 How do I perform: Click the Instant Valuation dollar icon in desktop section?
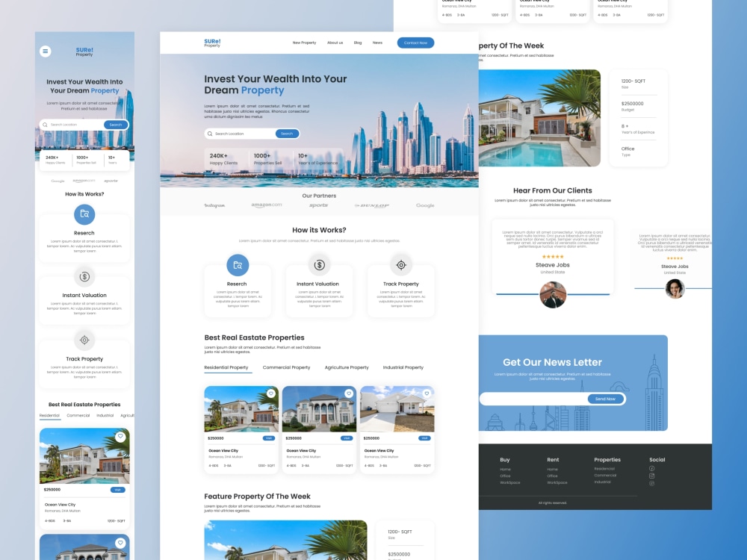[x=319, y=265]
